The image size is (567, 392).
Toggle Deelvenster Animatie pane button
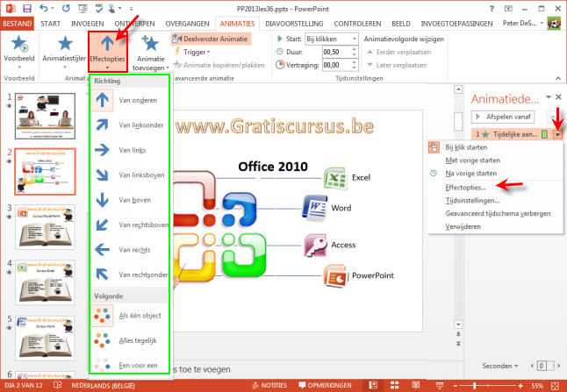tap(211, 39)
